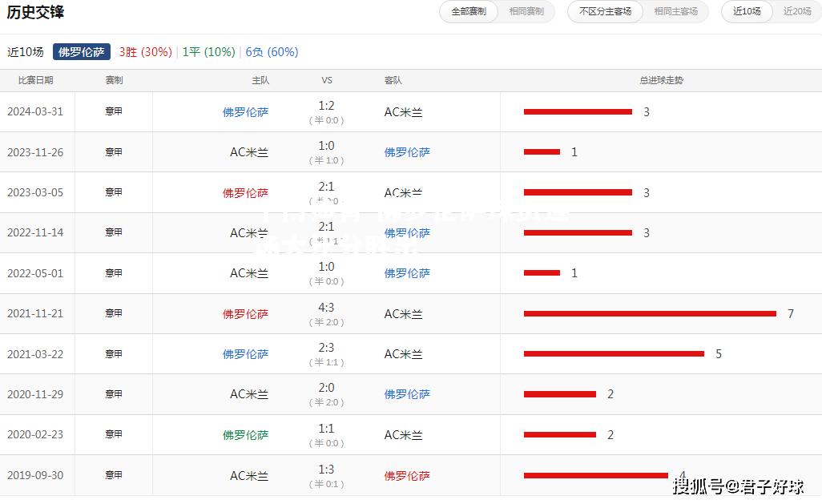
Task: Click the 客队 column header
Action: 393,80
